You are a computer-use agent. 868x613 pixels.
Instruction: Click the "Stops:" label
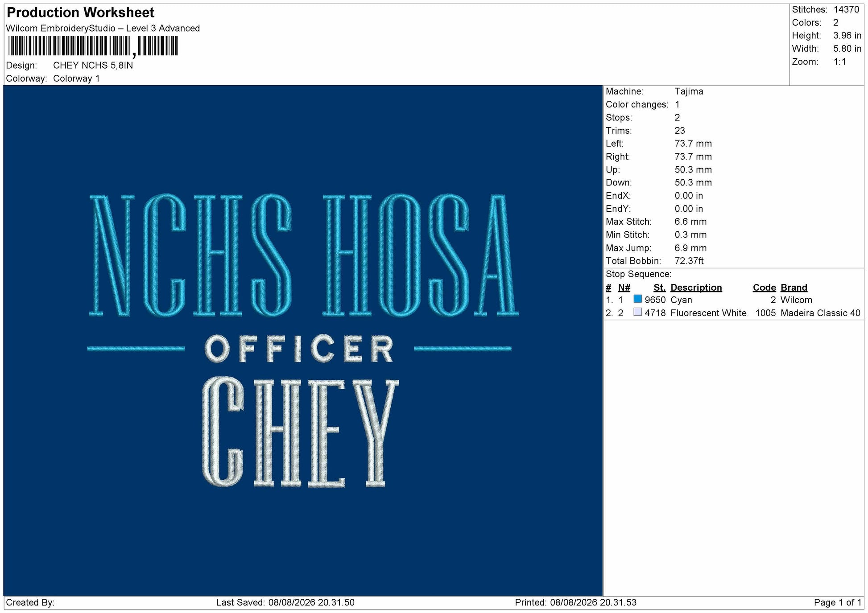(619, 117)
